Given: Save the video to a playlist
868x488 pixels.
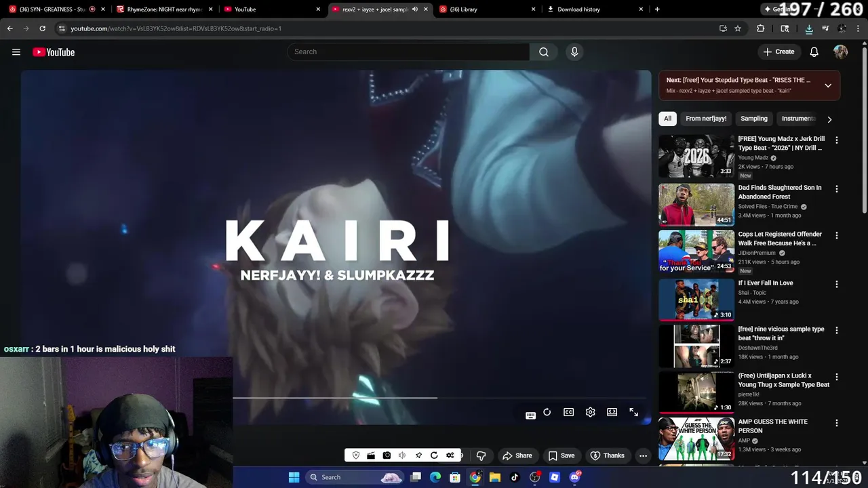Looking at the screenshot, I should (561, 455).
